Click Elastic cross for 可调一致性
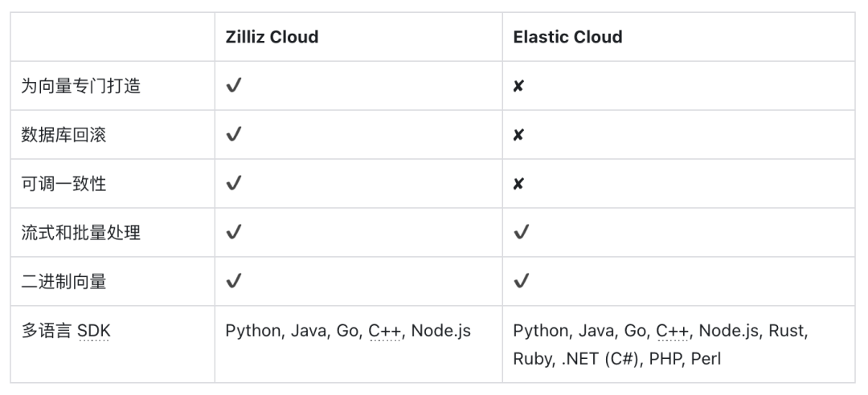Image resolution: width=868 pixels, height=395 pixels. (x=518, y=184)
